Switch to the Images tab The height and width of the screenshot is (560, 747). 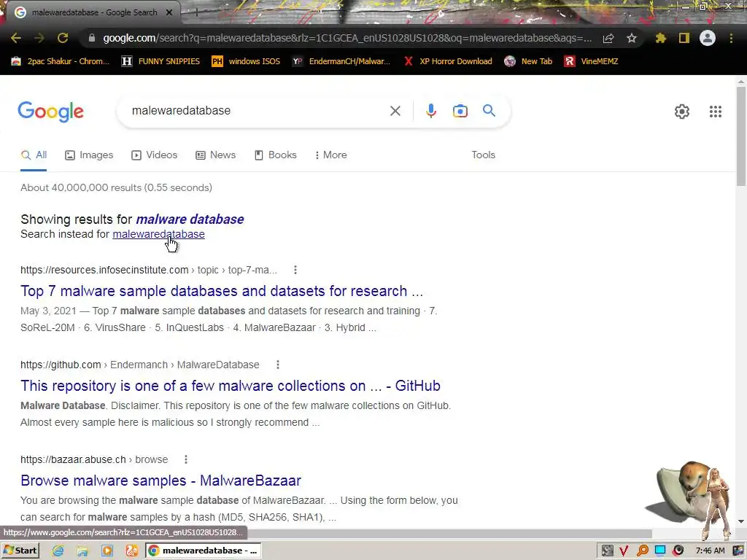tap(89, 155)
